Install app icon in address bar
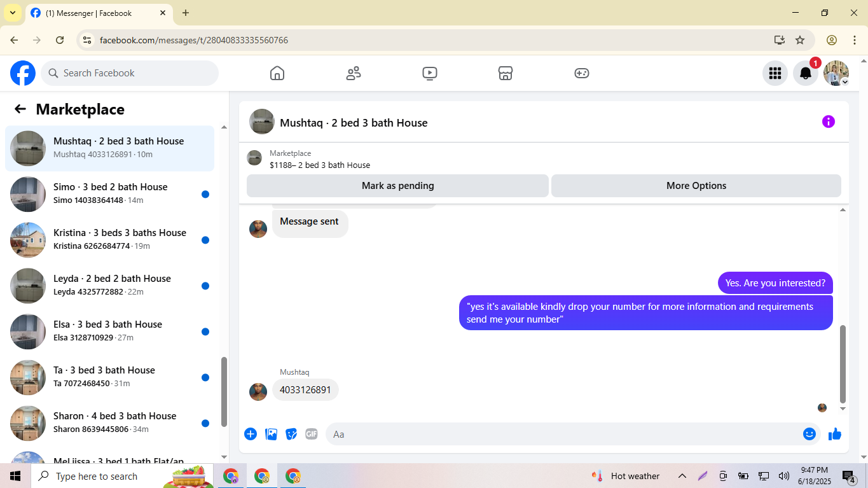The image size is (868, 488). (780, 40)
